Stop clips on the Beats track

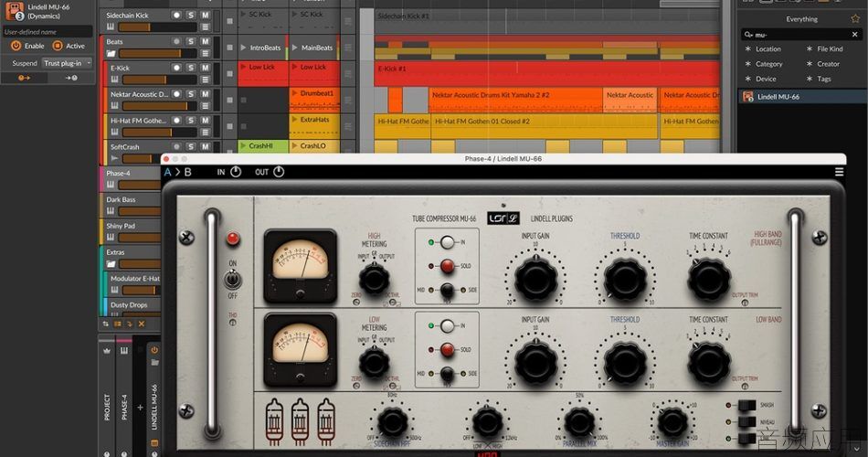click(x=229, y=48)
